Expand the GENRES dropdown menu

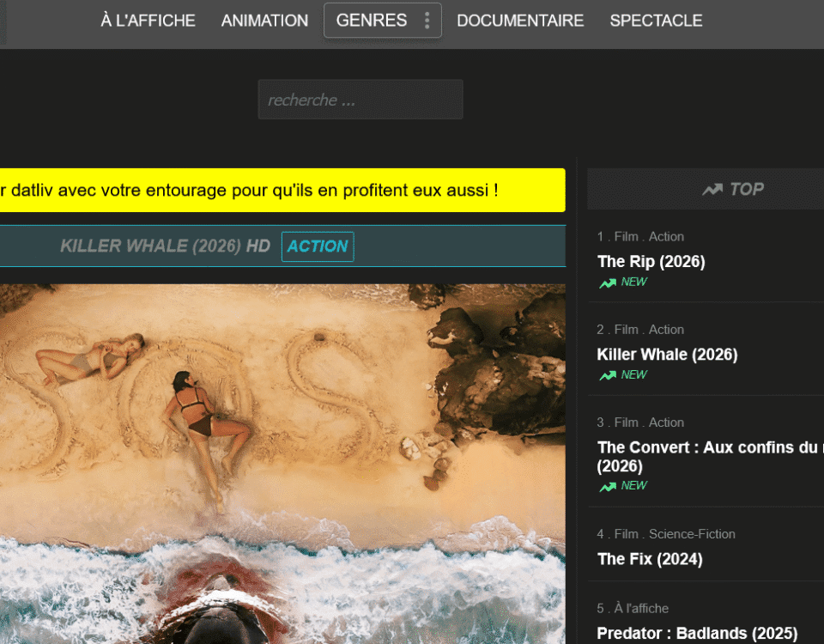(x=372, y=21)
